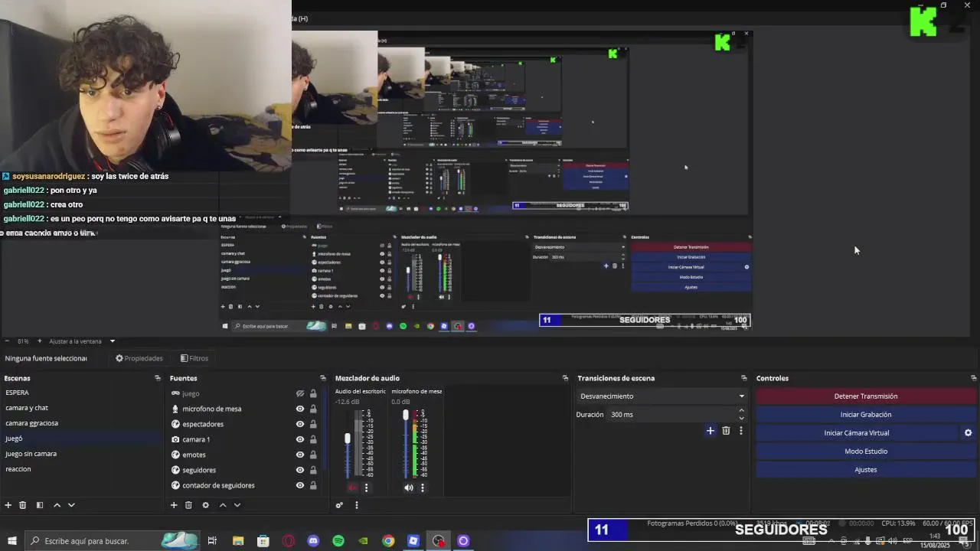The image size is (980, 551).
Task: Hide the microfono de mesa source
Action: [300, 409]
